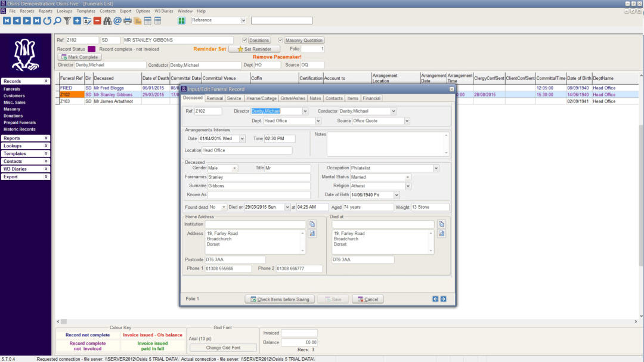Image resolution: width=644 pixels, height=362 pixels.
Task: Toggle the Masonry Quotation checkbox
Action: click(281, 41)
